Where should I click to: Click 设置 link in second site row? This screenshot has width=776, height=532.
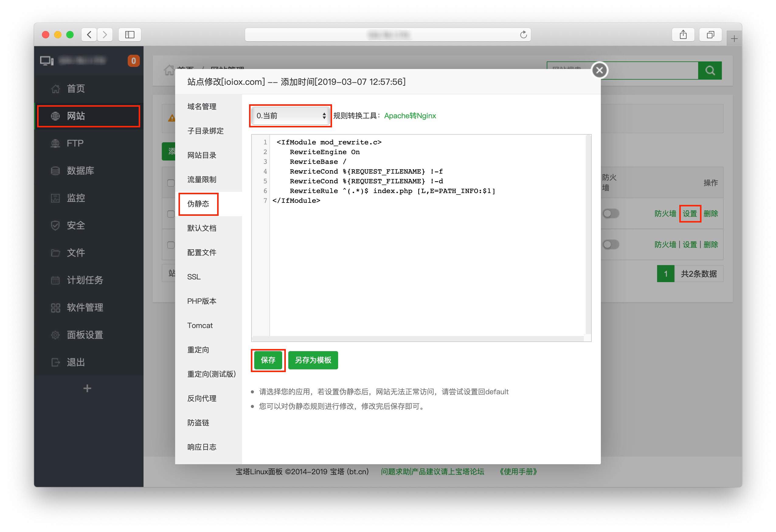click(x=690, y=245)
